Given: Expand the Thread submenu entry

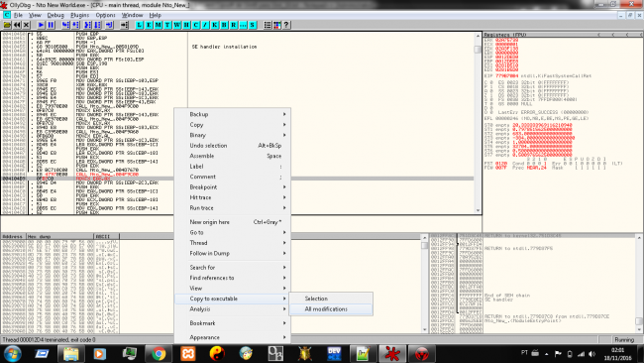Looking at the screenshot, I should 233,243.
